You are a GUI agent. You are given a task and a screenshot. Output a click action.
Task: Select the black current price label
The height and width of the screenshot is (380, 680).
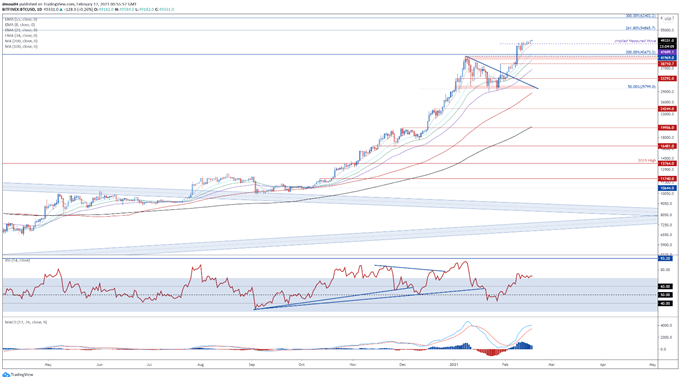(x=666, y=41)
